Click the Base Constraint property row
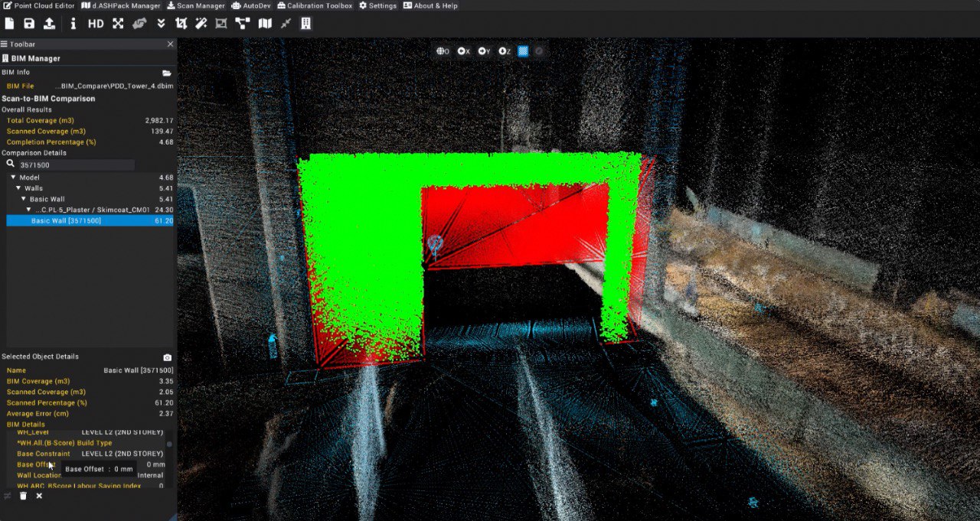This screenshot has width=980, height=521. [90, 454]
